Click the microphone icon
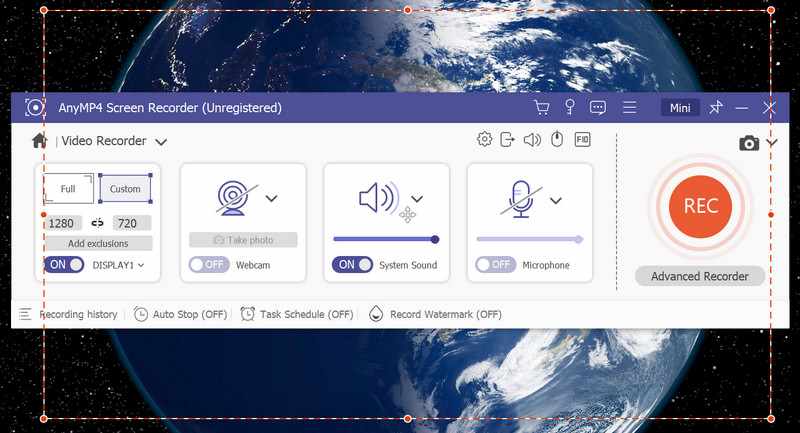 tap(521, 199)
